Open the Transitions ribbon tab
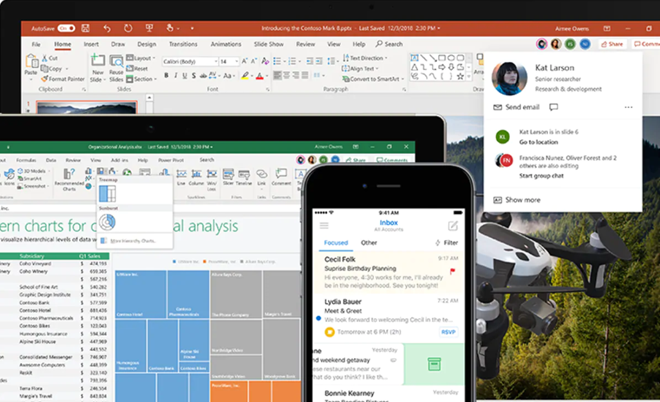The image size is (660, 402). point(183,44)
